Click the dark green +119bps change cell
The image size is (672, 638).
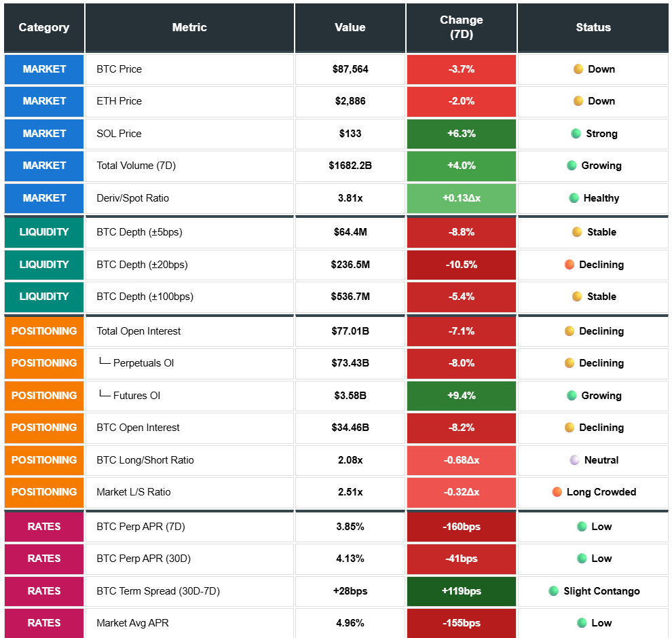(x=461, y=591)
